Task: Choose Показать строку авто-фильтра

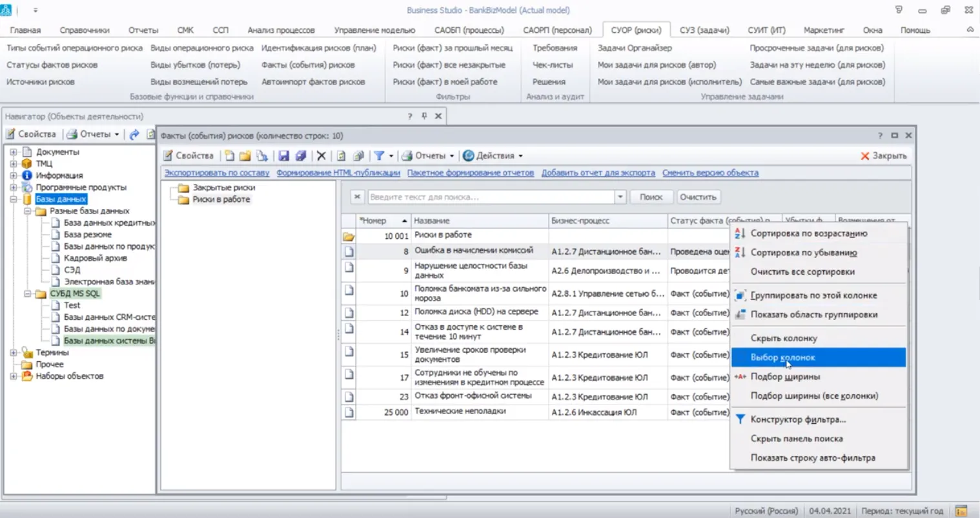Action: tap(819, 458)
